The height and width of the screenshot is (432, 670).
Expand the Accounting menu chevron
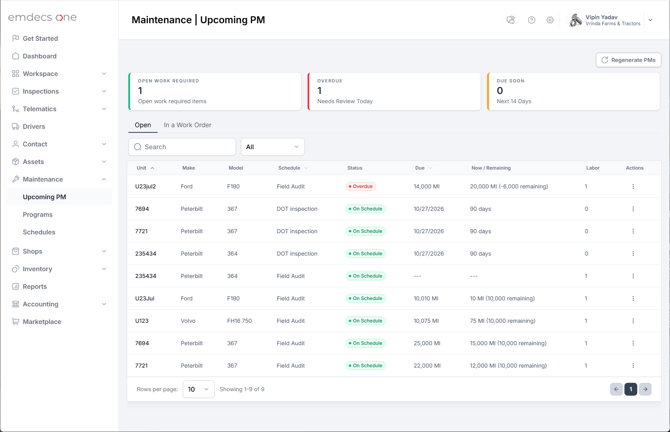[104, 304]
